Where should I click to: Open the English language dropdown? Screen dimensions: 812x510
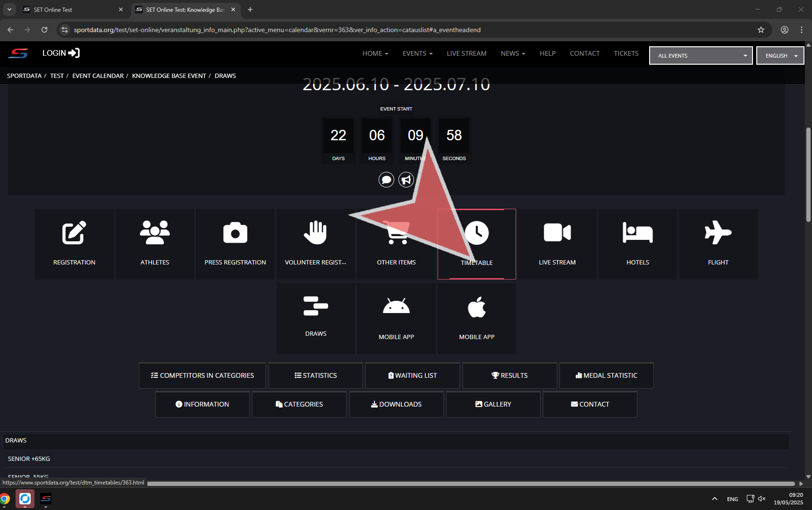pos(780,56)
